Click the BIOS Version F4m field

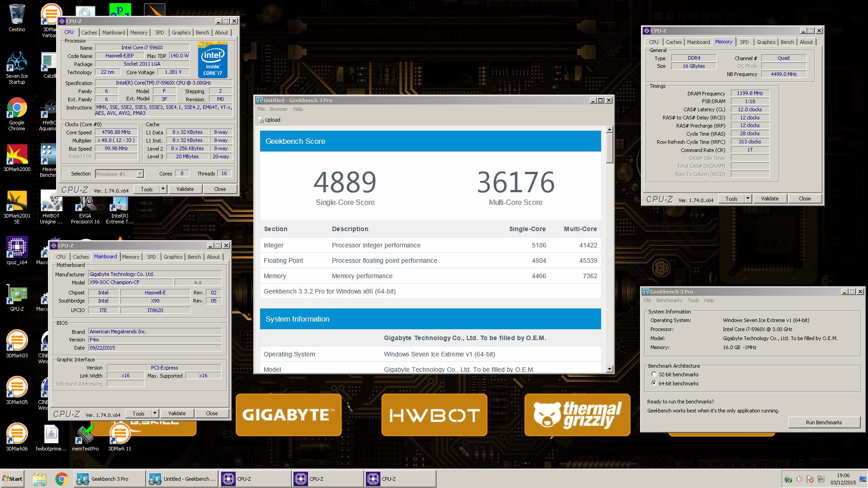click(155, 340)
